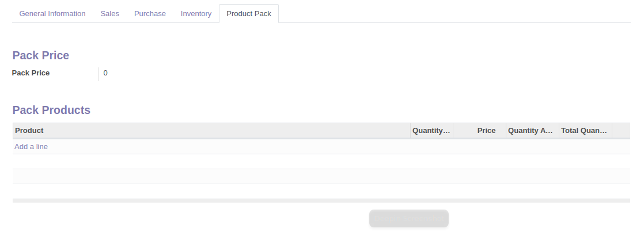Sort by the truncated Quantity… column header
The width and height of the screenshot is (644, 232).
[431, 131]
